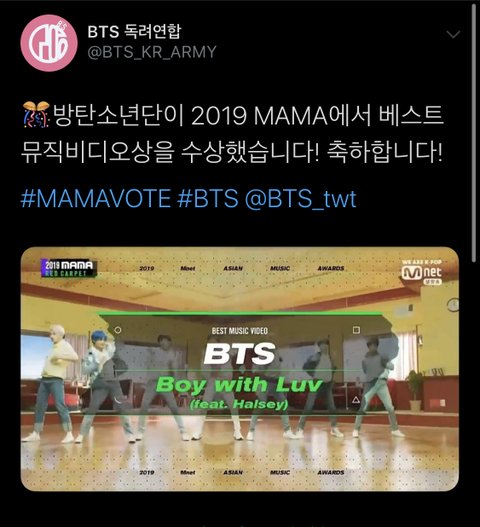Open the @BTS_twt mention
Viewport: 480px width, 527px height.
pos(300,199)
